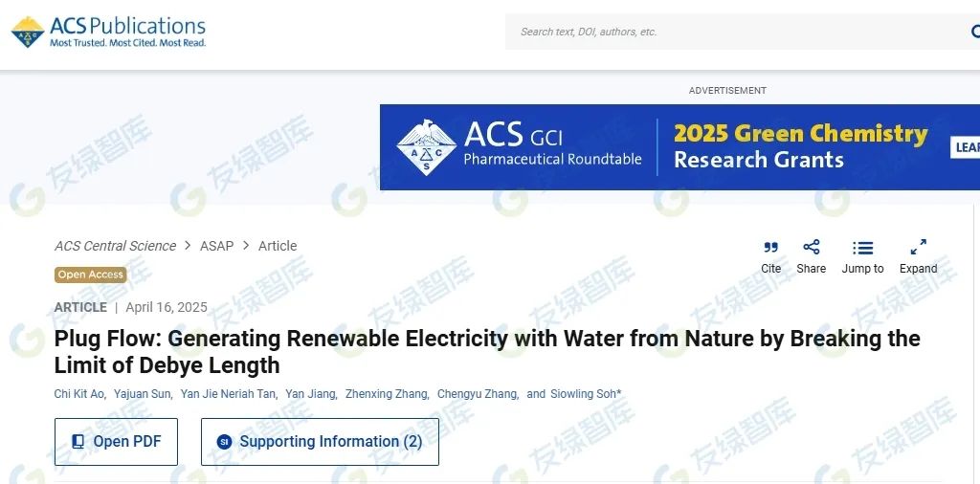
Task: Click the Share icon
Action: coord(811,248)
